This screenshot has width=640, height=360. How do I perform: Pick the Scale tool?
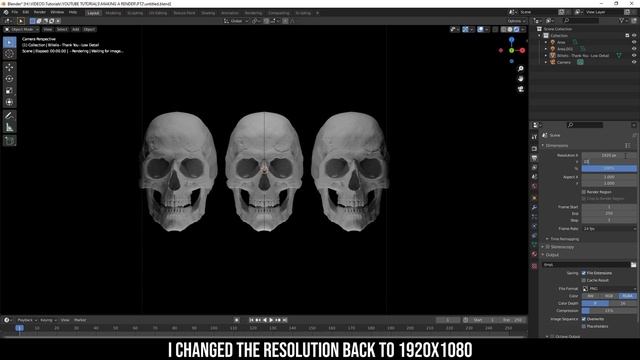tap(9, 91)
